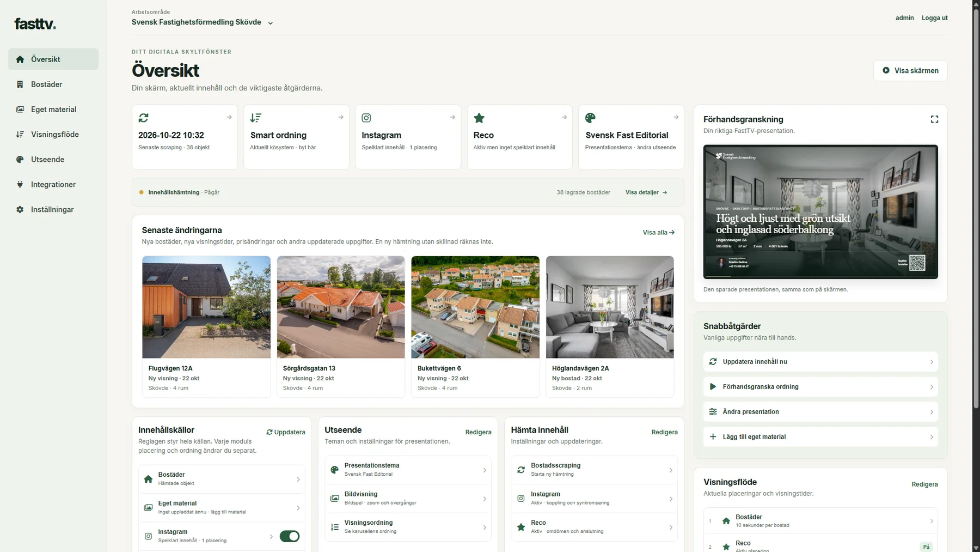Click the house icon in the Bostäder source row
Screen dimensions: 980x552
coord(148,479)
